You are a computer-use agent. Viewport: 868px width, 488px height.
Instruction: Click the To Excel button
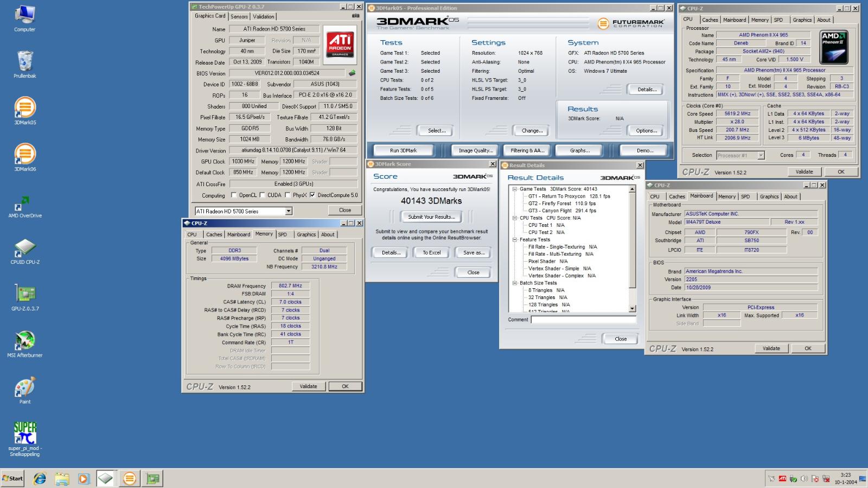[x=432, y=252]
